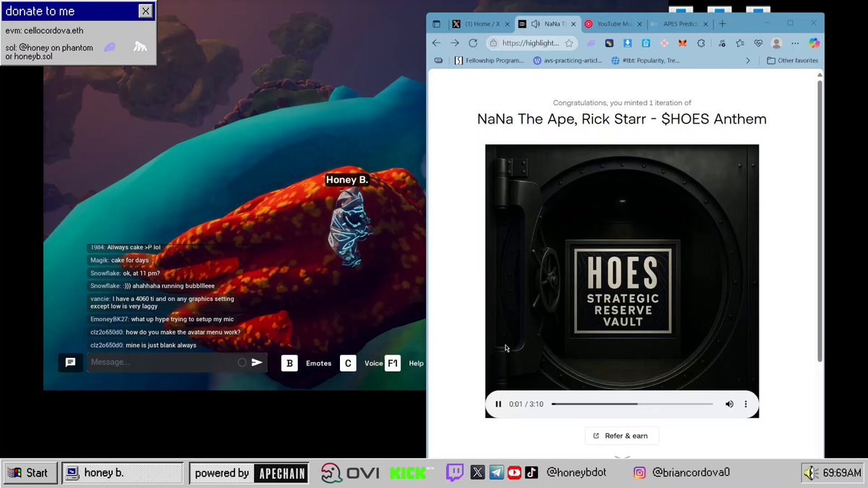This screenshot has width=868, height=488.
Task: Open the #tbt: Popularity bookmark
Action: [646, 61]
